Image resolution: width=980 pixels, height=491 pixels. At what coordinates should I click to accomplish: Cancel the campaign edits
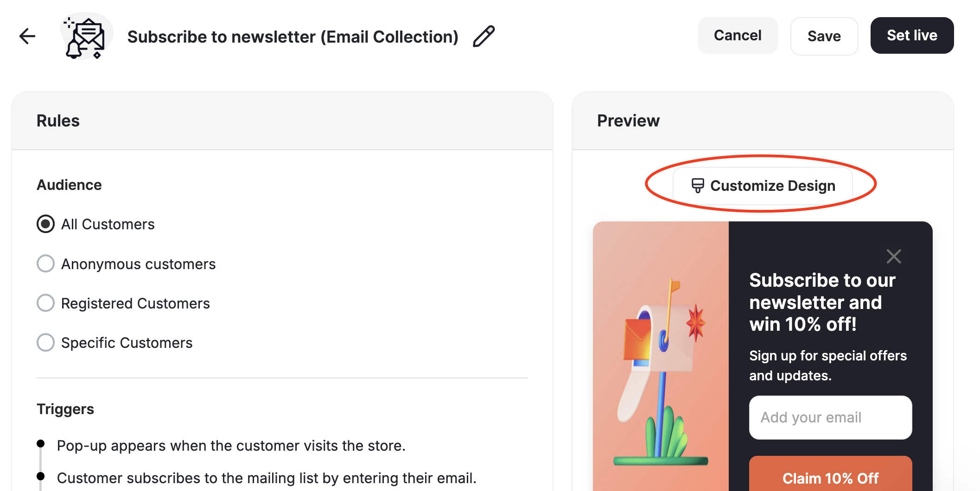click(738, 35)
